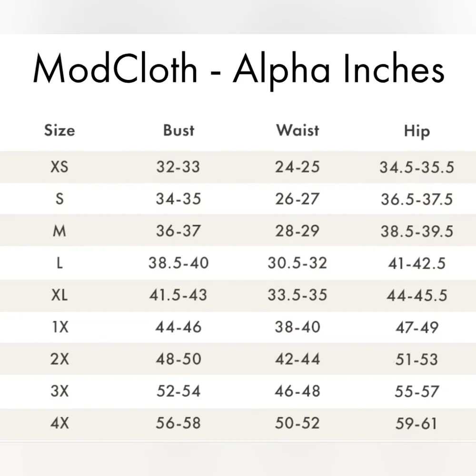Click the L size row label
Image resolution: width=476 pixels, height=476 pixels.
[59, 263]
